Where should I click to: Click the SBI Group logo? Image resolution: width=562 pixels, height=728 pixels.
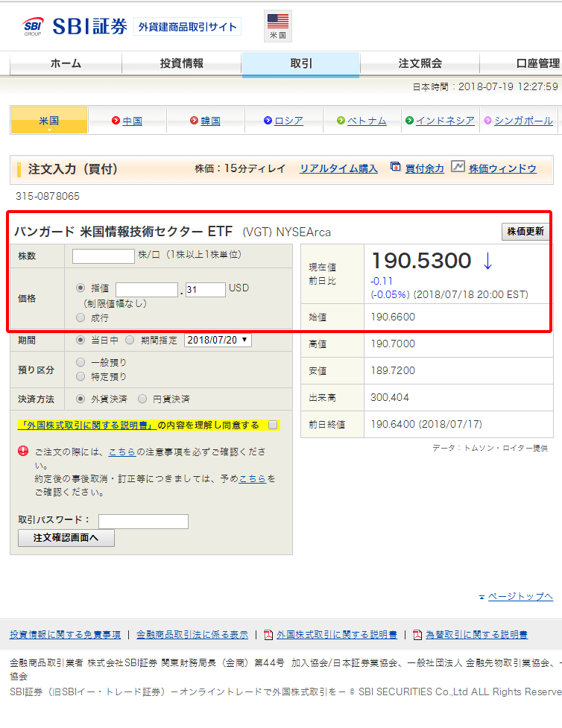point(33,27)
